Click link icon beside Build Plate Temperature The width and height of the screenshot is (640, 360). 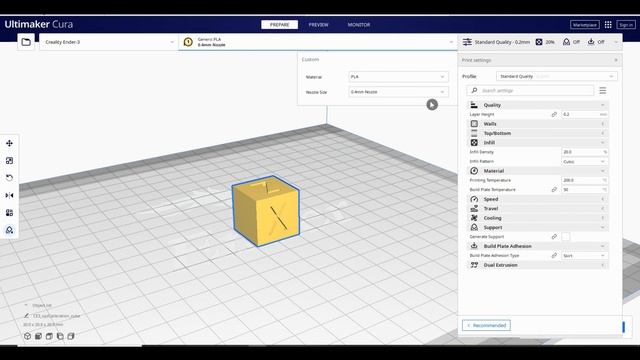(x=554, y=190)
